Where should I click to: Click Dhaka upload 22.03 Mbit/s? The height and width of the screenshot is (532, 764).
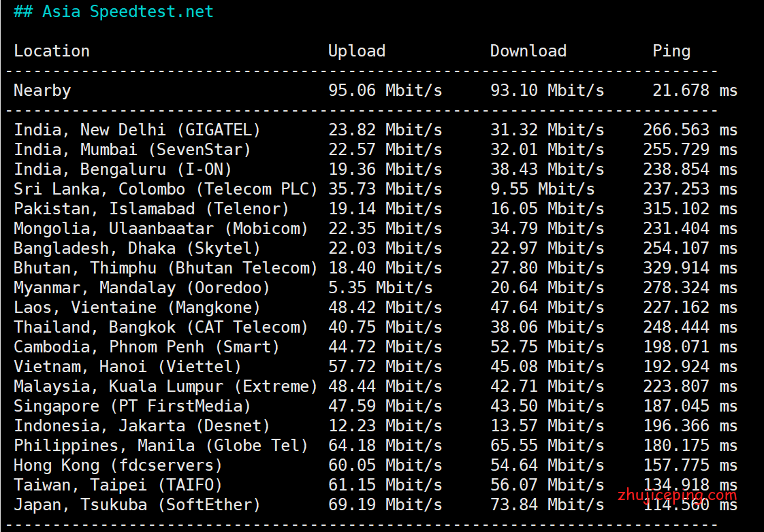[385, 248]
